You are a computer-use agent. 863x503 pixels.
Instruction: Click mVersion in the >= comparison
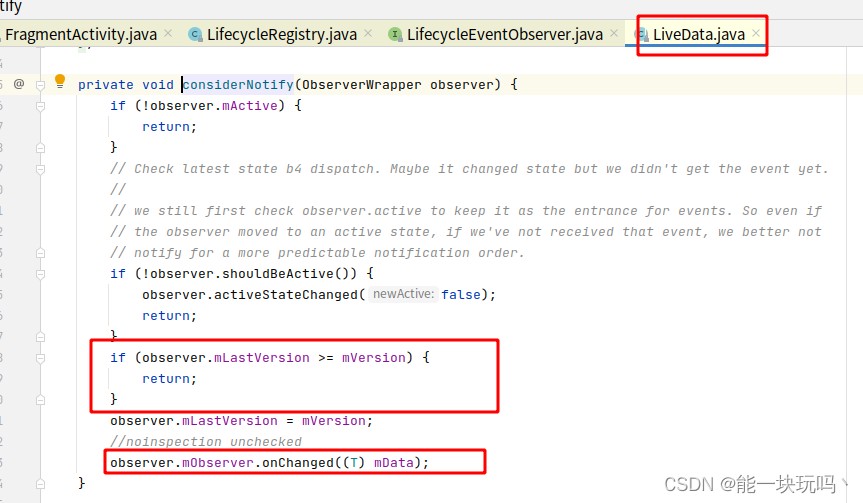click(374, 358)
